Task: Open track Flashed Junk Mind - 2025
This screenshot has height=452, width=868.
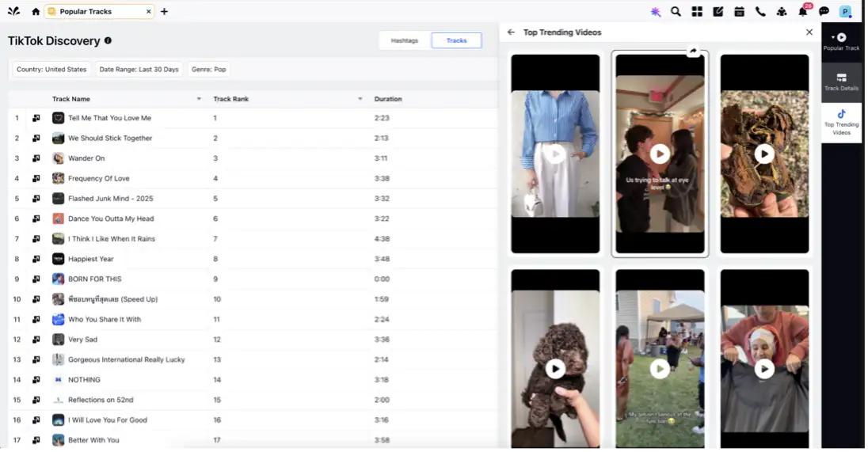Action: tap(111, 199)
